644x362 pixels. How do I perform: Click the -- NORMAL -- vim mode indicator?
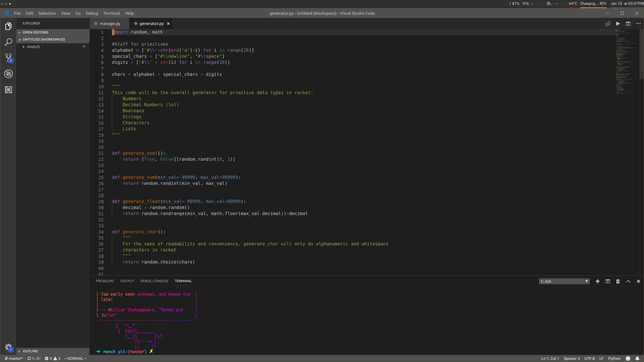point(75,359)
